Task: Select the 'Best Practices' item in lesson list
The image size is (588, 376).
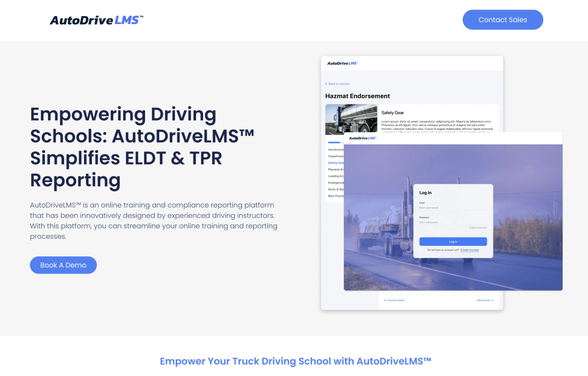Action: (336, 196)
